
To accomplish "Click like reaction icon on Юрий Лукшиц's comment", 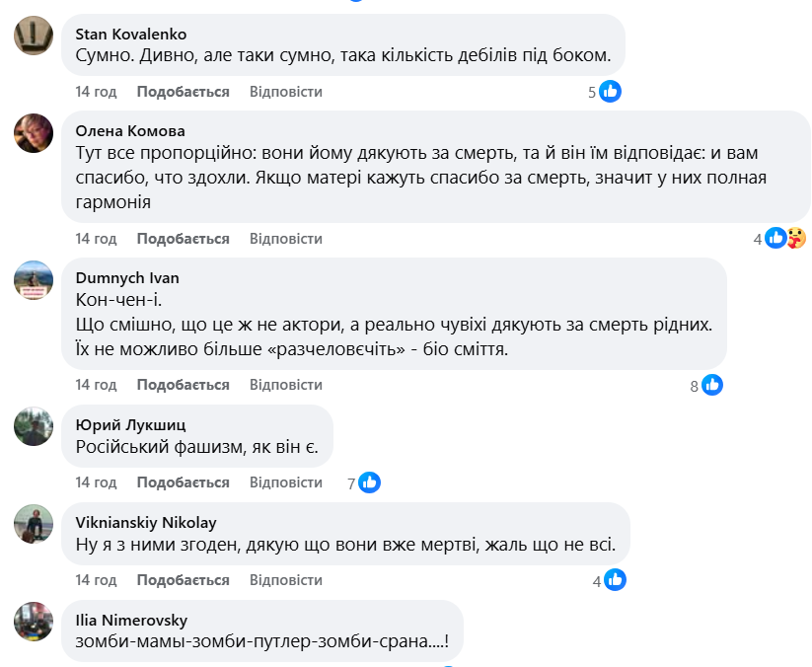I will (x=370, y=482).
